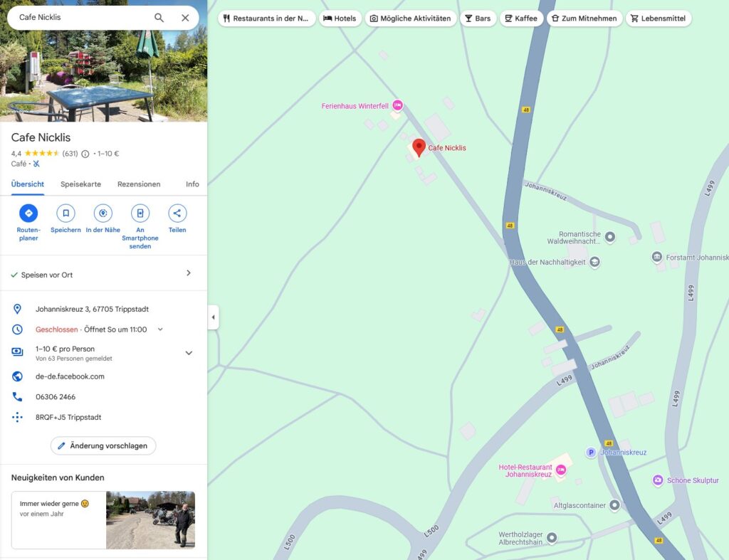
Task: Select Johanniskreuz parking marker
Action: [x=590, y=452]
